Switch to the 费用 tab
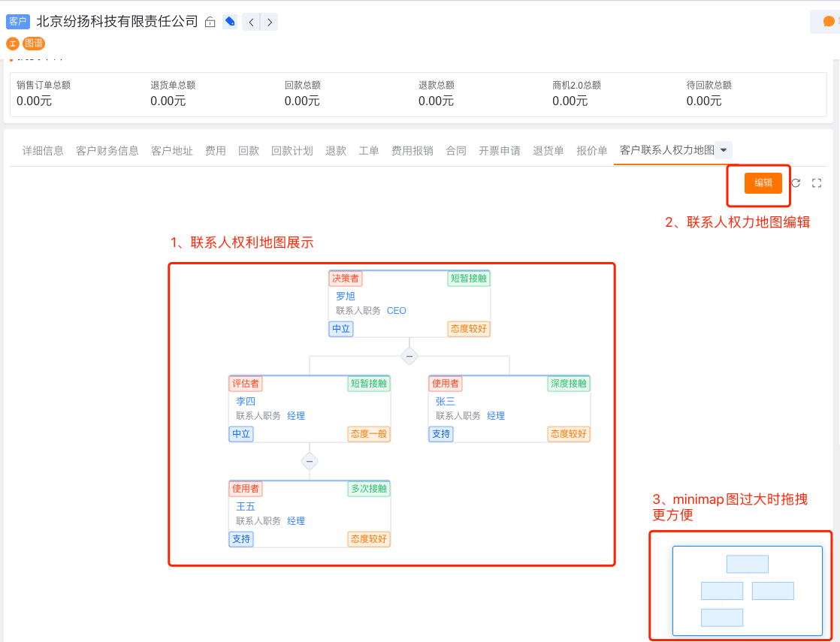The width and height of the screenshot is (840, 642). [216, 151]
